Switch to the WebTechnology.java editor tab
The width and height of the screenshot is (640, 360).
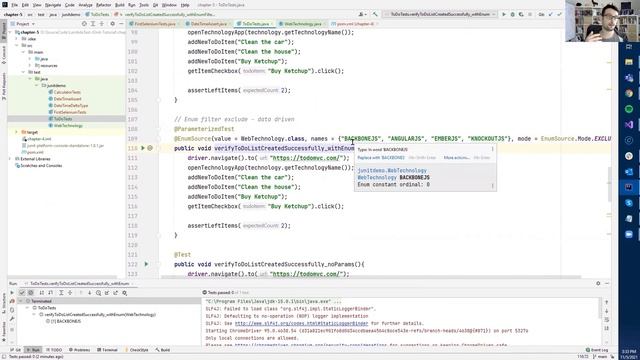302,24
